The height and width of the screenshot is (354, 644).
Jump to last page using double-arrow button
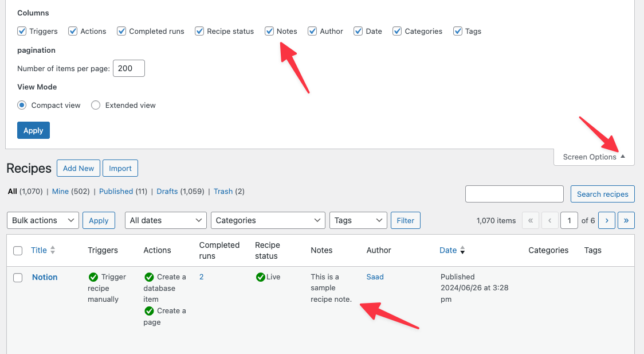point(626,220)
